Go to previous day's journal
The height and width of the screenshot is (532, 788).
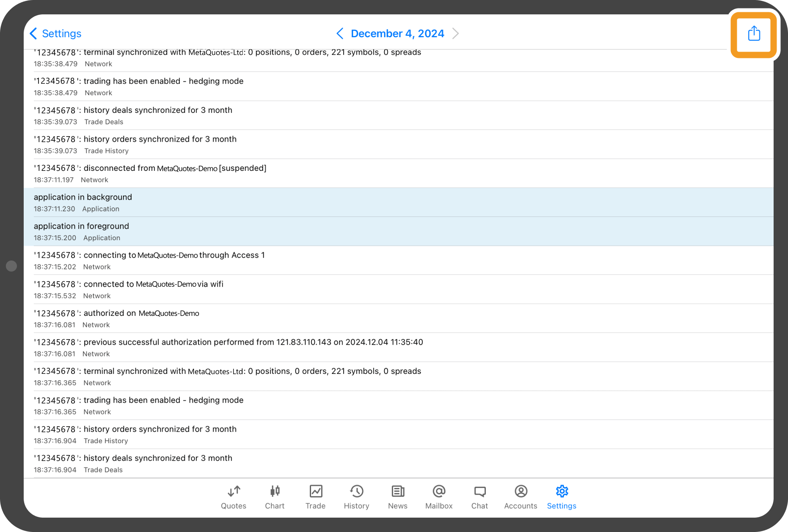point(340,33)
